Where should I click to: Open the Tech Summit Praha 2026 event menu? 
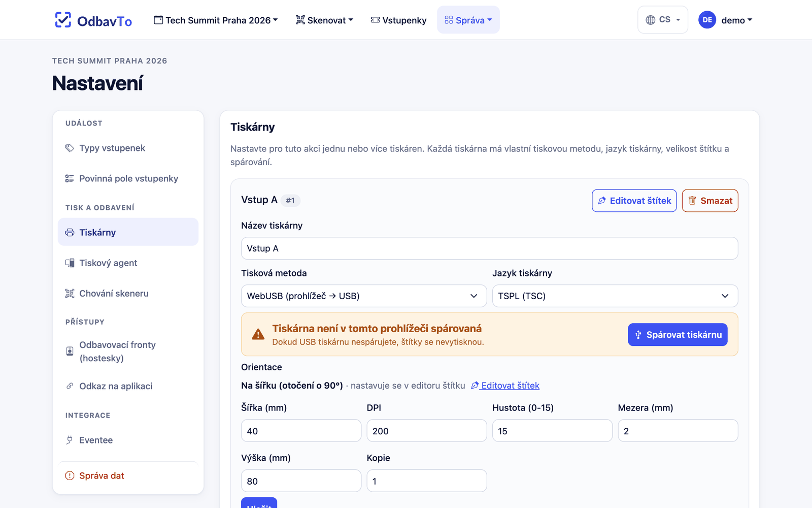point(216,20)
